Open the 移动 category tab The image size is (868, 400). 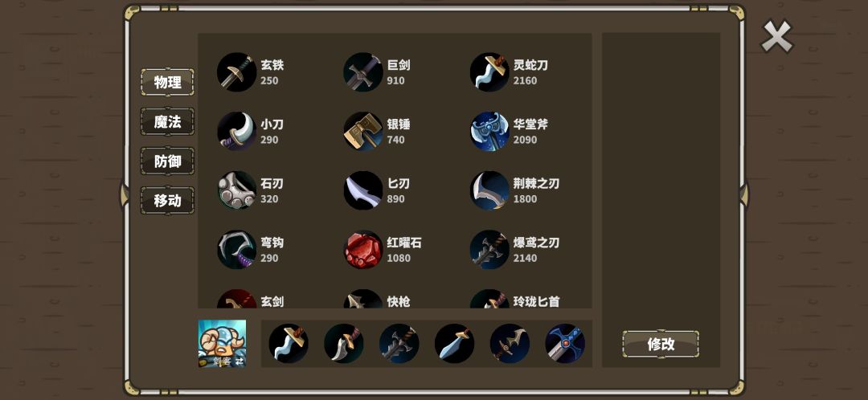point(167,200)
